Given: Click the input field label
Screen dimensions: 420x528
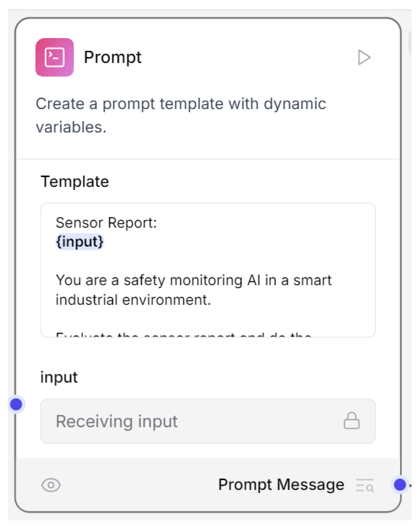Looking at the screenshot, I should [59, 377].
